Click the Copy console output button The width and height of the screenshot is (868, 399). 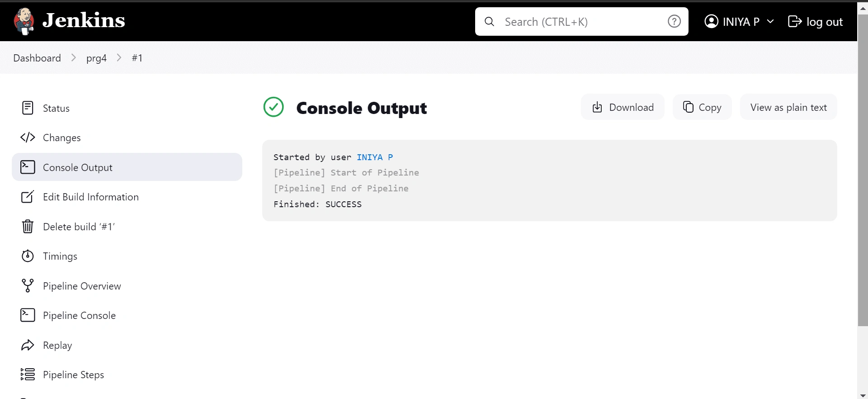tap(702, 107)
